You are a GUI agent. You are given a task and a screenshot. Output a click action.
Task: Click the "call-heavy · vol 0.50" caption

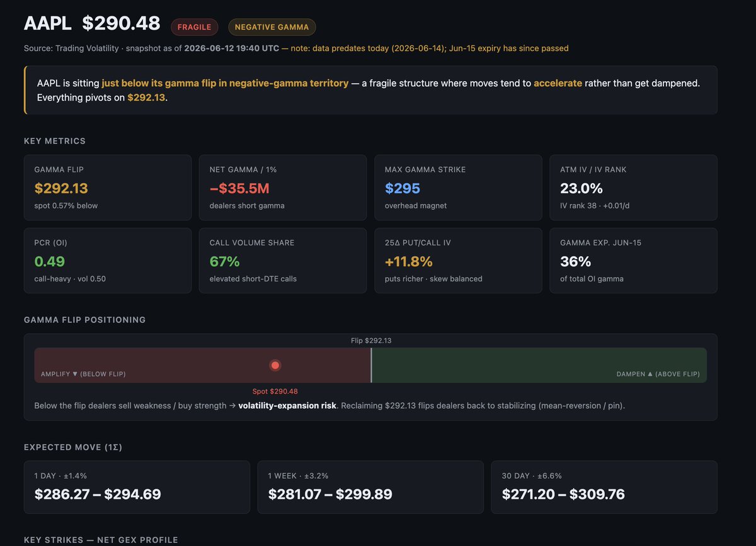tap(70, 279)
